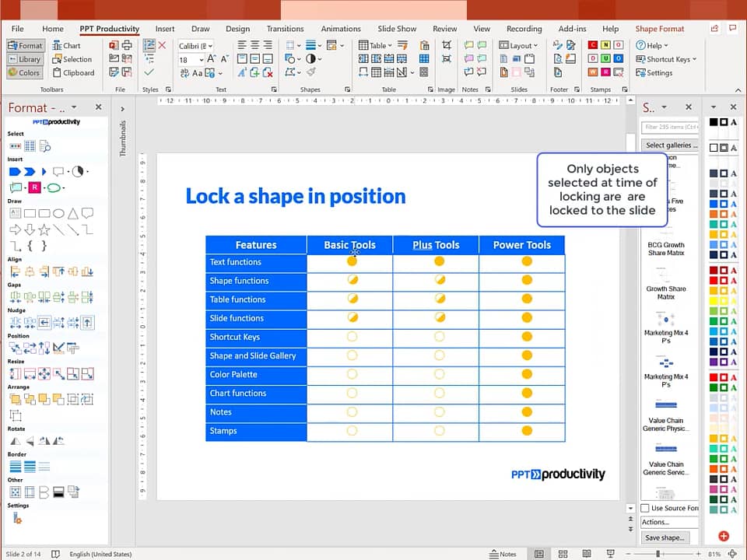This screenshot has height=560, width=747.
Task: Click the red X clear style icon
Action: pos(162,45)
